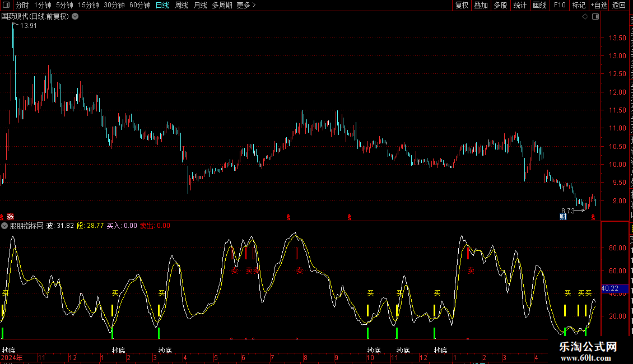Activate the 画线 drawing tools
The image size is (633, 364).
[539, 5]
